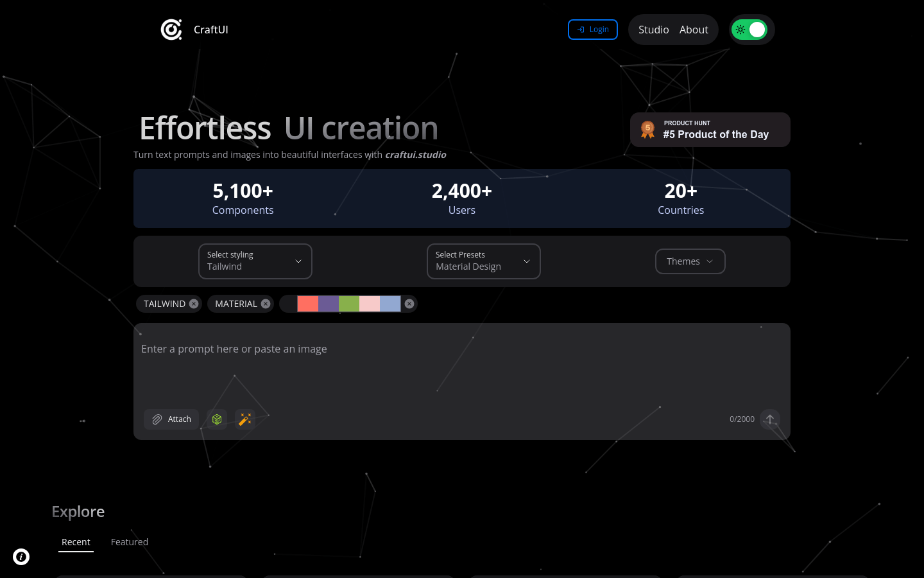Click the light pink palette swatch
Screen dimensions: 924x578
(x=370, y=304)
